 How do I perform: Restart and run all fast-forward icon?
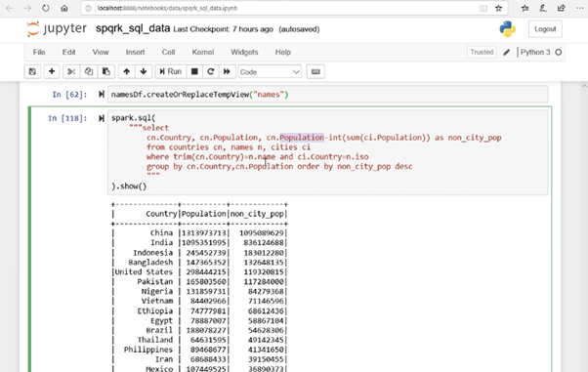(227, 71)
